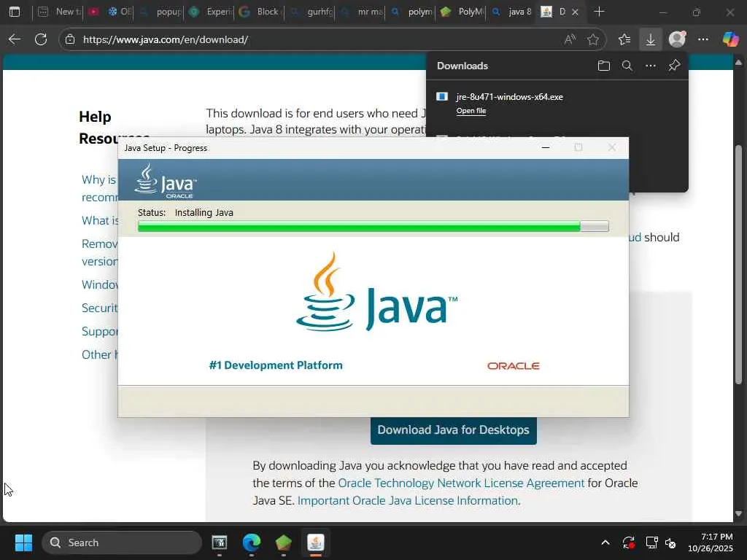Toggle the Downloads toolbar button
This screenshot has width=747, height=560.
[650, 39]
